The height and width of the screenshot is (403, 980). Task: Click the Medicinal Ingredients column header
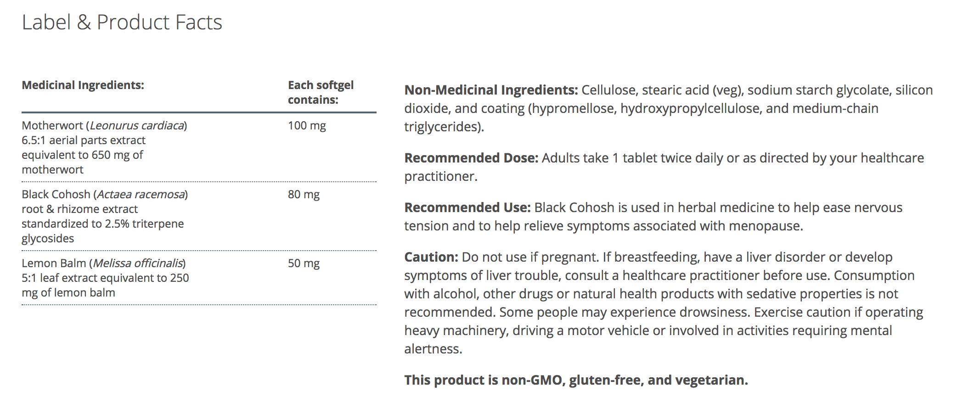click(x=83, y=85)
